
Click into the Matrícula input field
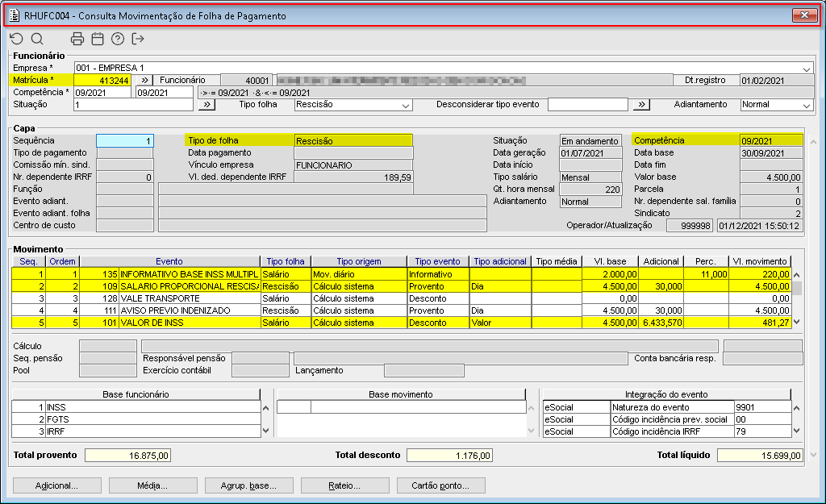pos(102,81)
